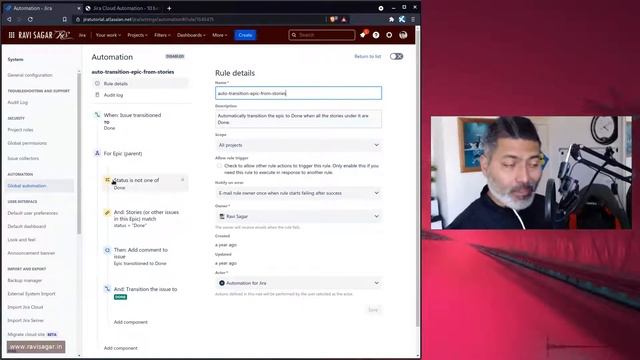Viewport: 640px width, 360px height.
Task: Open Issue collectors in sidebar
Action: point(23,158)
